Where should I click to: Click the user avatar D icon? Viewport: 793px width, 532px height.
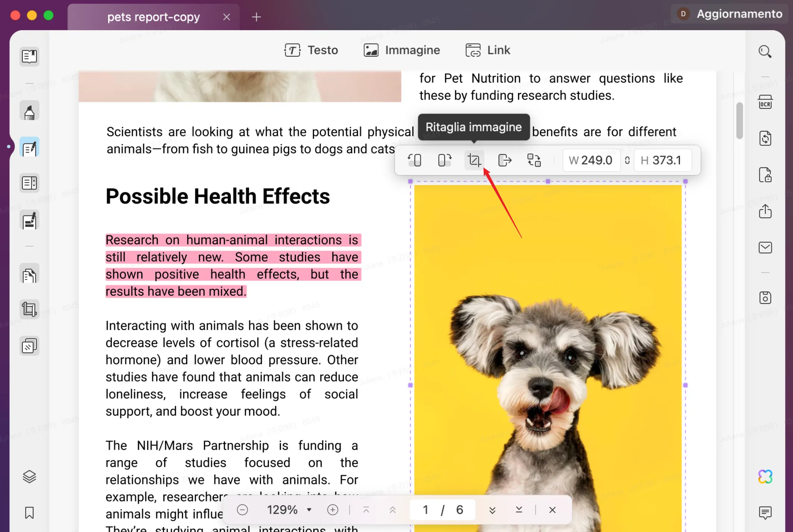click(x=683, y=14)
